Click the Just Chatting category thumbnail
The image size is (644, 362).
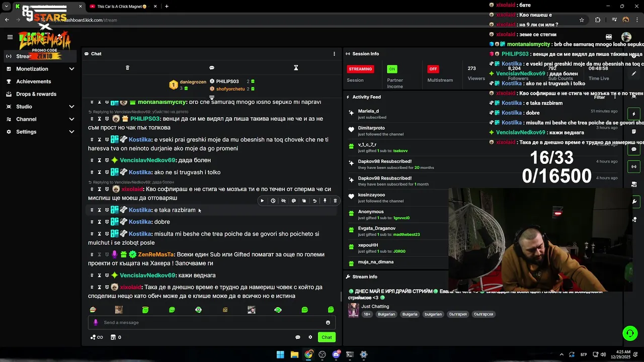click(x=354, y=310)
